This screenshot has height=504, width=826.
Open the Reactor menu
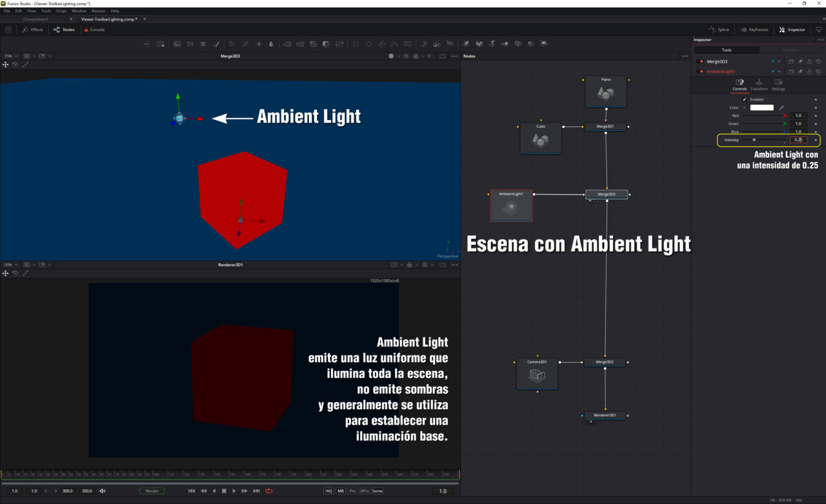click(98, 11)
